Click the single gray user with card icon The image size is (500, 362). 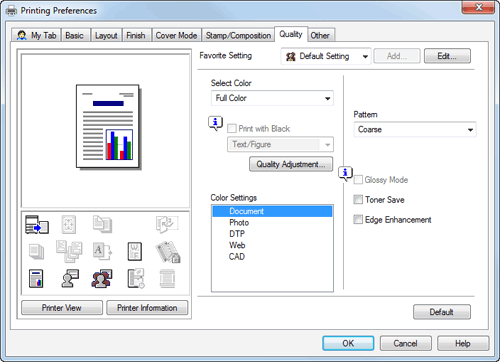pyautogui.click(x=70, y=278)
